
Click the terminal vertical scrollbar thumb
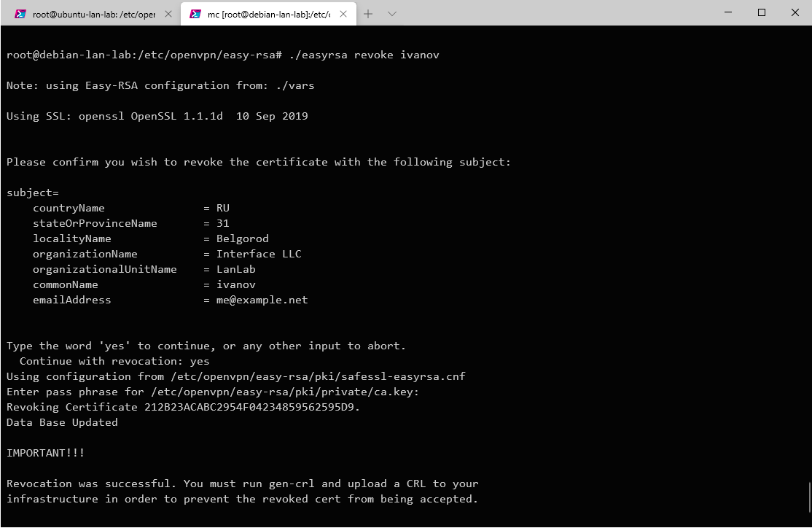click(809, 497)
